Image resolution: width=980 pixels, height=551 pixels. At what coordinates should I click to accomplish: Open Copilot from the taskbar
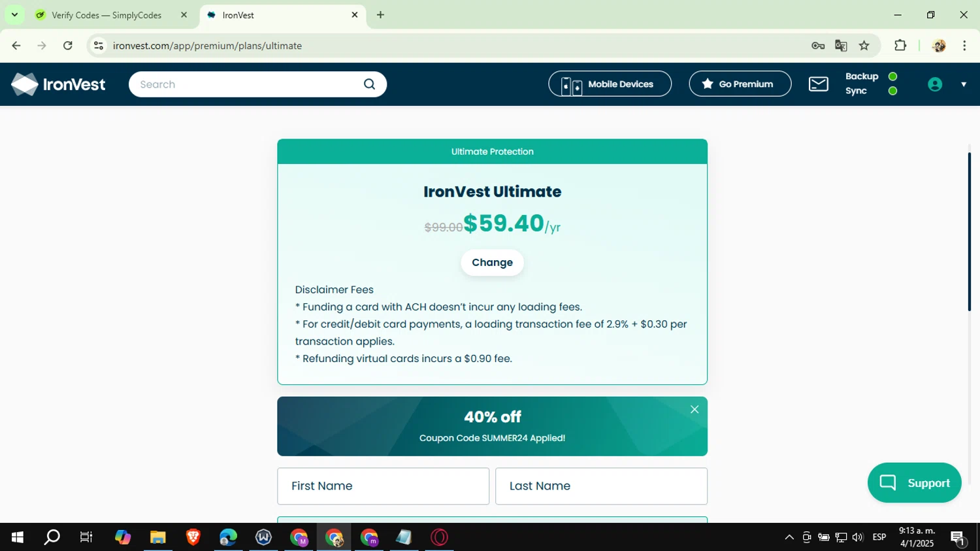point(123,537)
